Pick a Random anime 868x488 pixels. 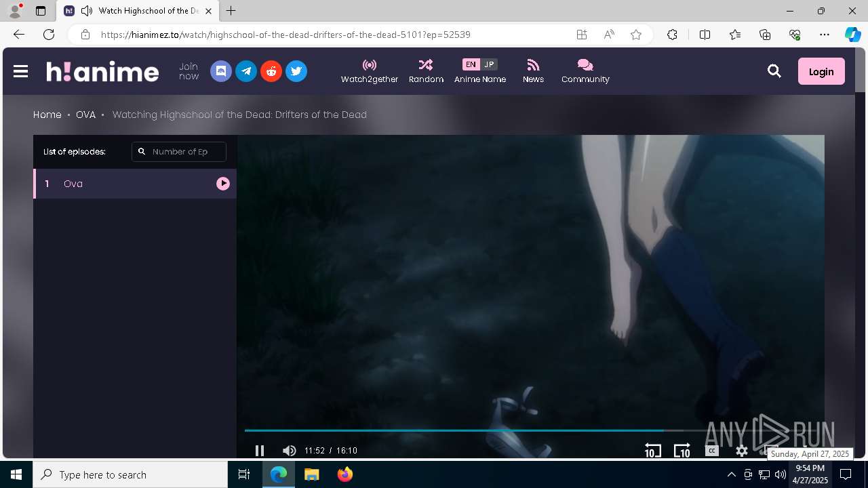426,71
